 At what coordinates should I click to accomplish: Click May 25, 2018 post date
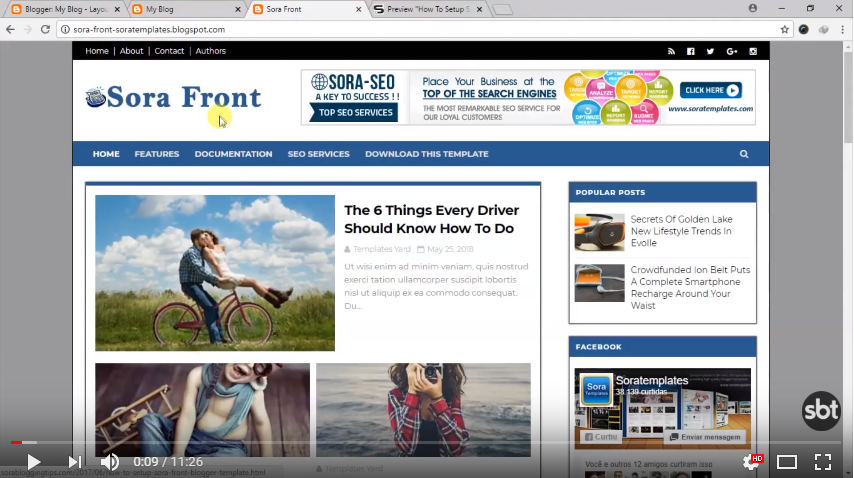coord(450,249)
